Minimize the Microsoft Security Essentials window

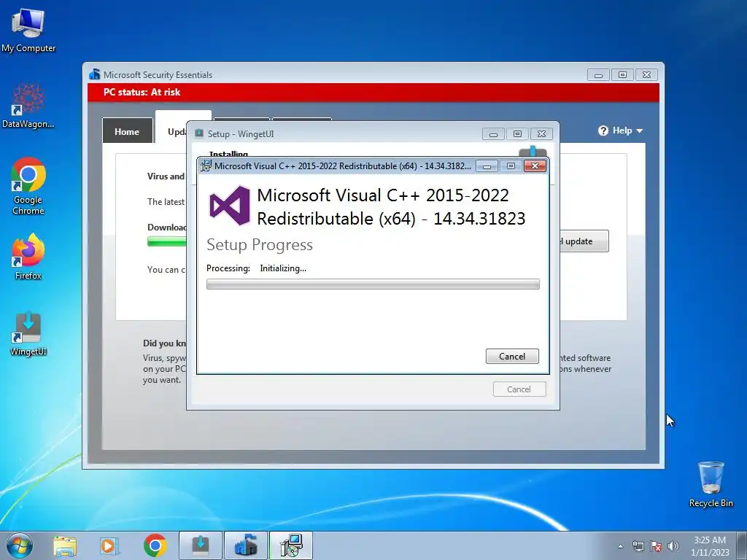pos(598,75)
